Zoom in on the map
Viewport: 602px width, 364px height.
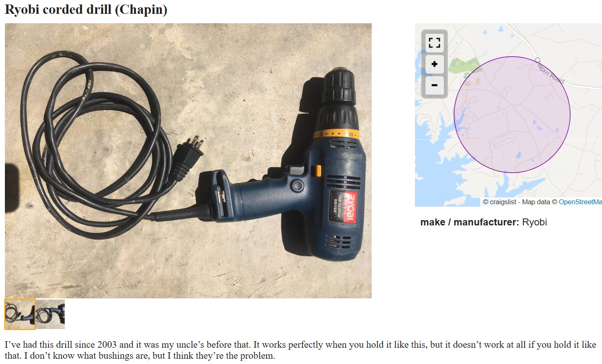click(434, 64)
